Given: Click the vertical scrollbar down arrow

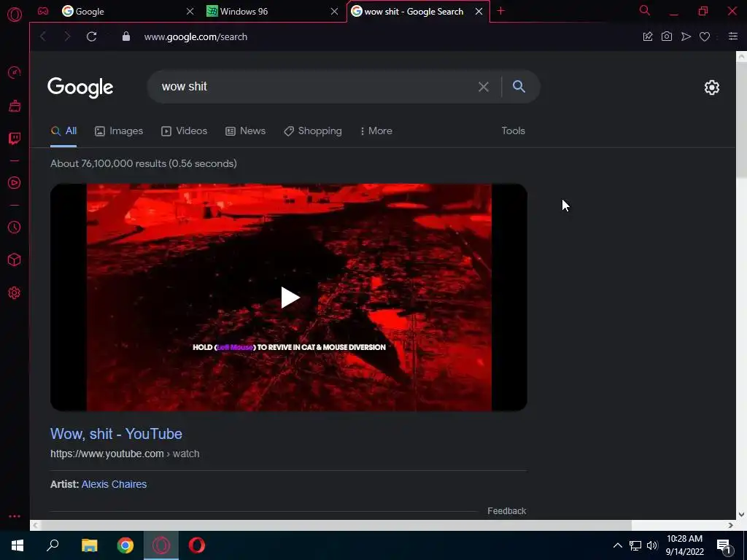Looking at the screenshot, I should (741, 515).
